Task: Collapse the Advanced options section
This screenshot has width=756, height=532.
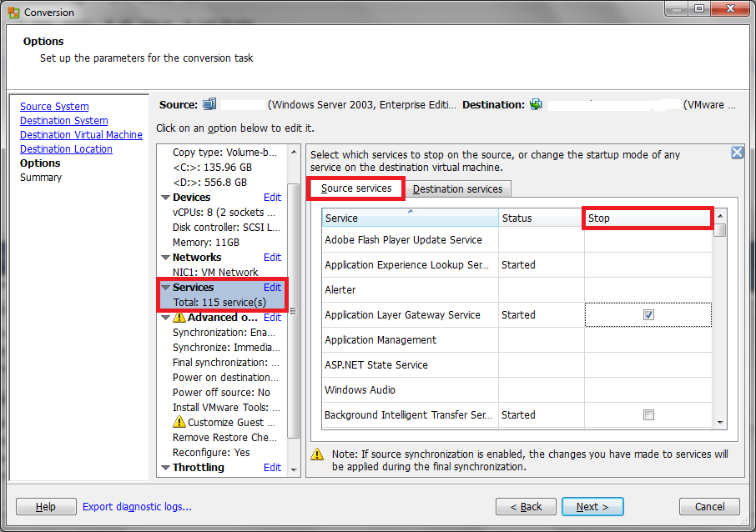Action: pyautogui.click(x=165, y=318)
